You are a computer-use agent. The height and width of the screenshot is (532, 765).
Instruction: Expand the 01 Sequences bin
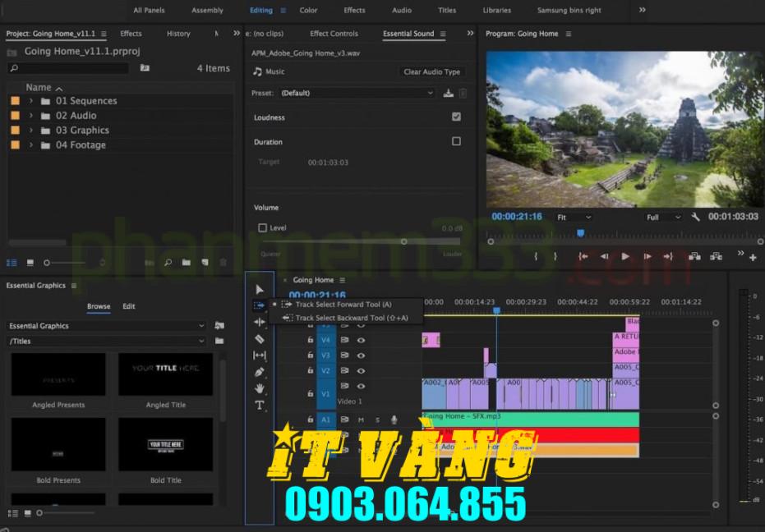(x=30, y=100)
